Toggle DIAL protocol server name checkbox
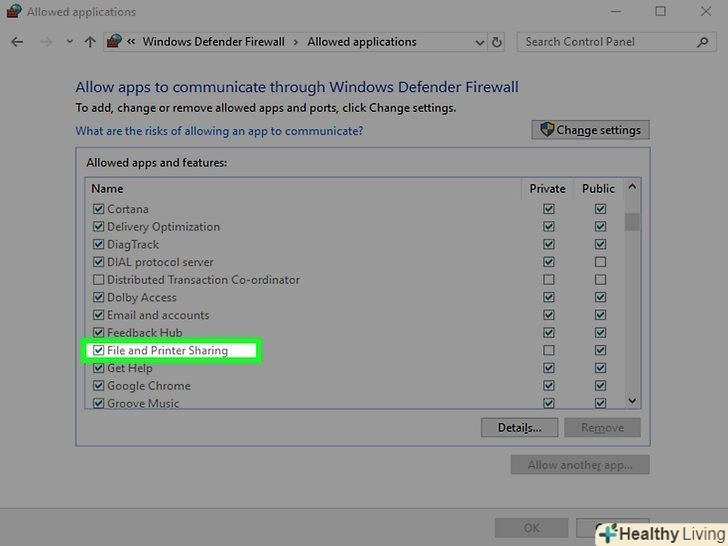The image size is (728, 546). coord(98,262)
